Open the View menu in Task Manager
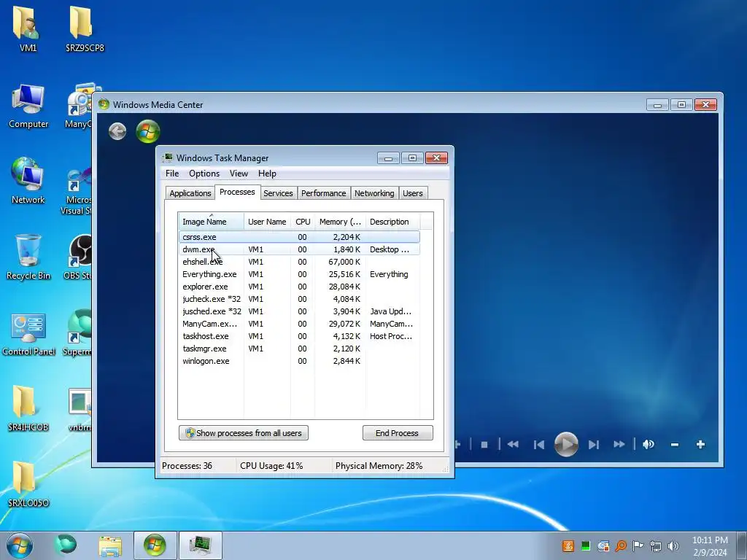Image resolution: width=747 pixels, height=560 pixels. pos(239,174)
